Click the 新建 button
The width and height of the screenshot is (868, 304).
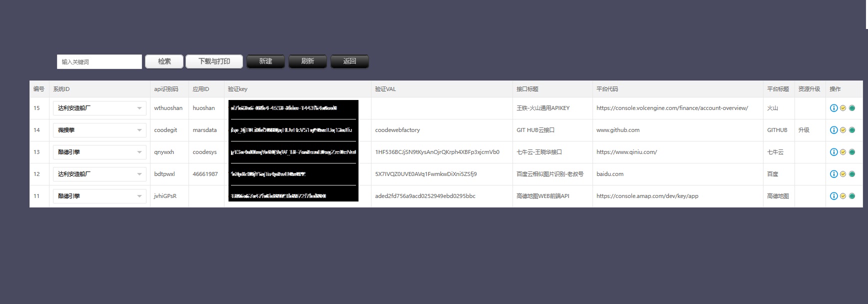[265, 61]
